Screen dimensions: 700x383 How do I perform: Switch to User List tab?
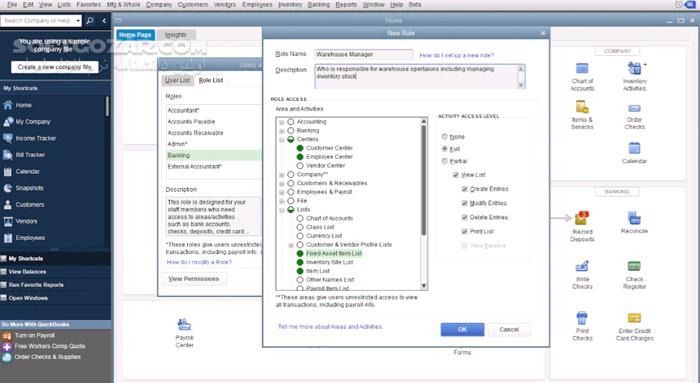point(177,80)
